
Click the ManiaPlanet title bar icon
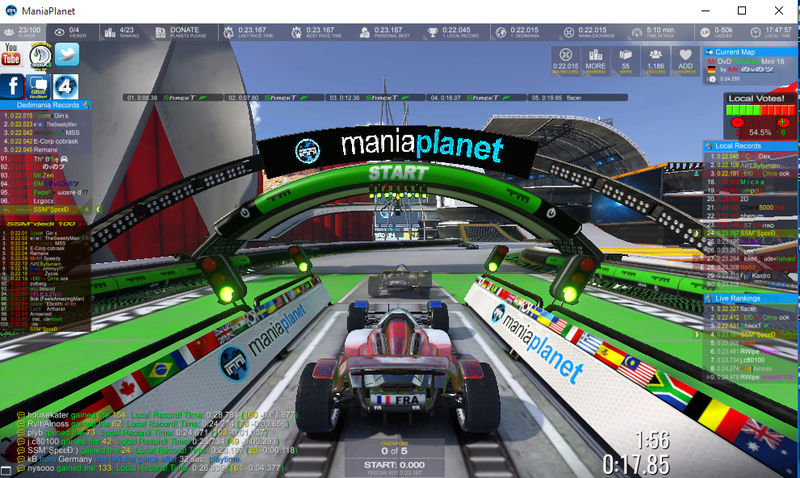point(11,11)
